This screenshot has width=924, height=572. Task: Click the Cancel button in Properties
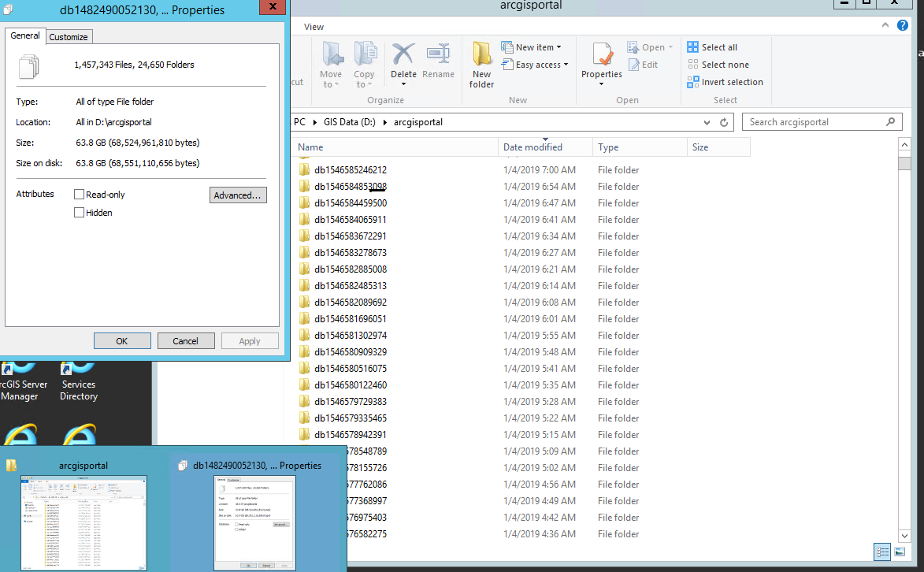(186, 341)
